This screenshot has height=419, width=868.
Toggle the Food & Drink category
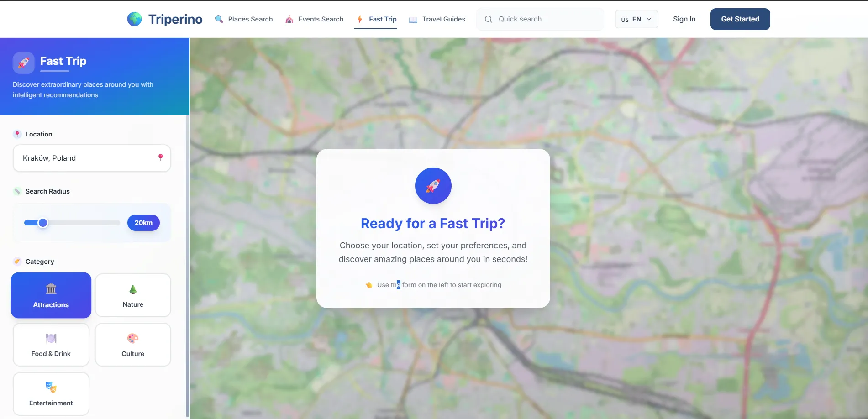(51, 345)
